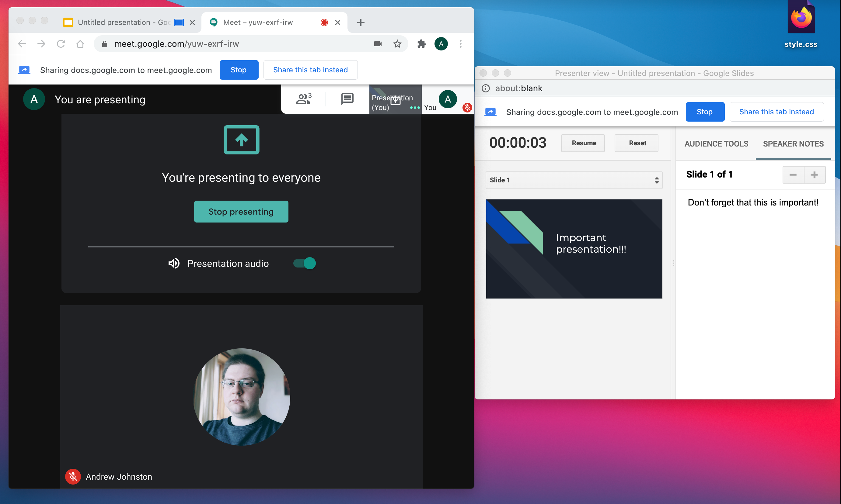Open the style.css file on the desktop
This screenshot has width=841, height=504.
[x=801, y=17]
